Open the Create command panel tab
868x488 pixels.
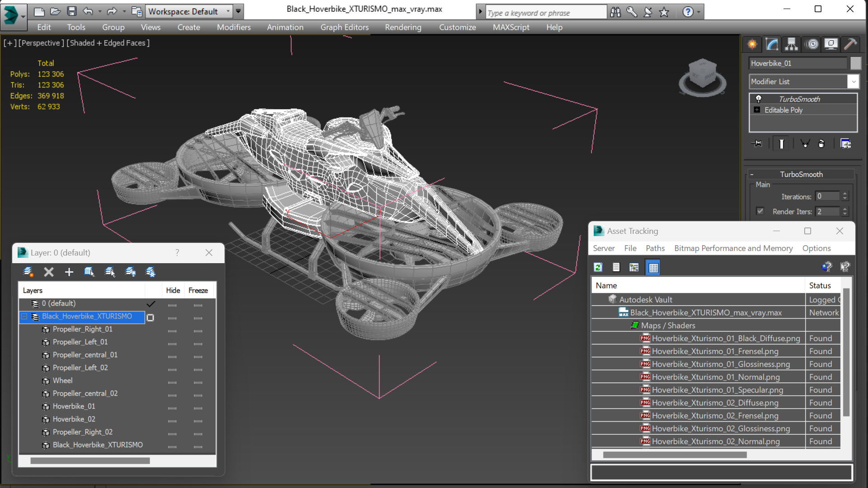pos(752,44)
